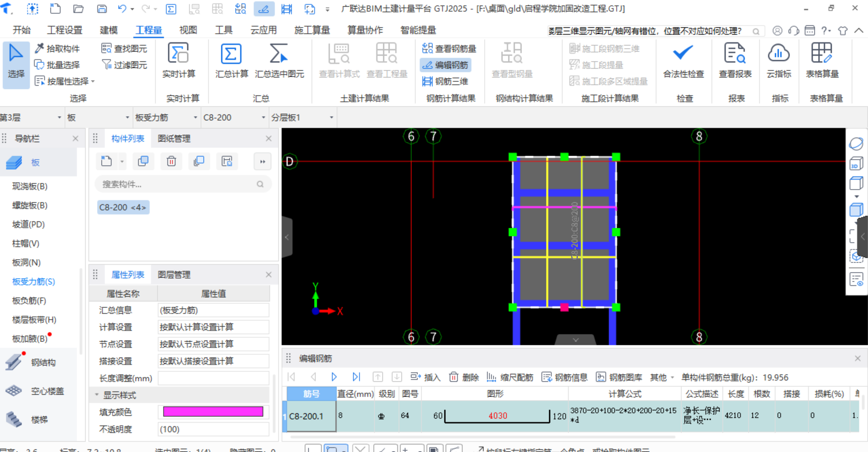
Task: Switch to 智能提量 ribbon tab
Action: [x=418, y=30]
